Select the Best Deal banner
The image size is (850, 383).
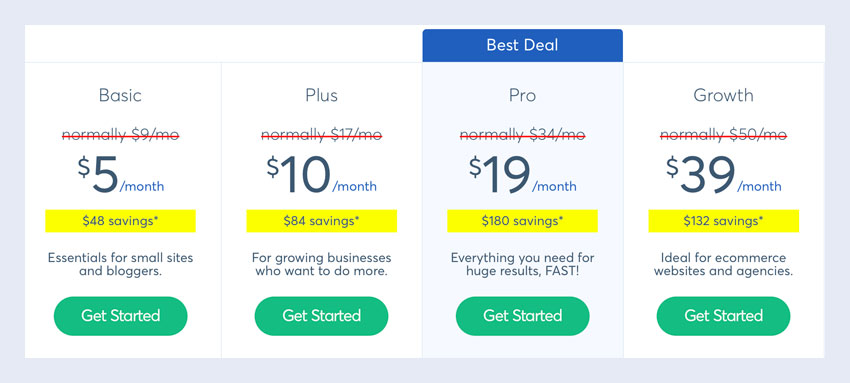click(x=523, y=45)
